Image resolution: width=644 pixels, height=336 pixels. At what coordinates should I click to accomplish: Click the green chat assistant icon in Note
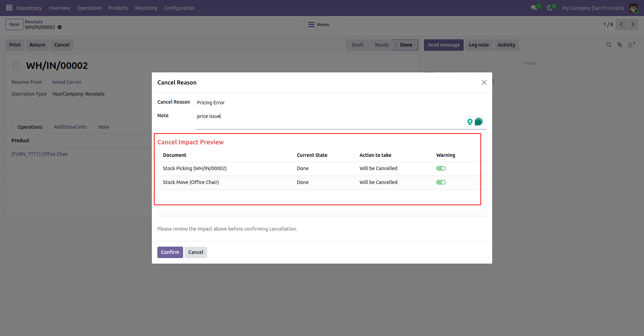coord(479,122)
